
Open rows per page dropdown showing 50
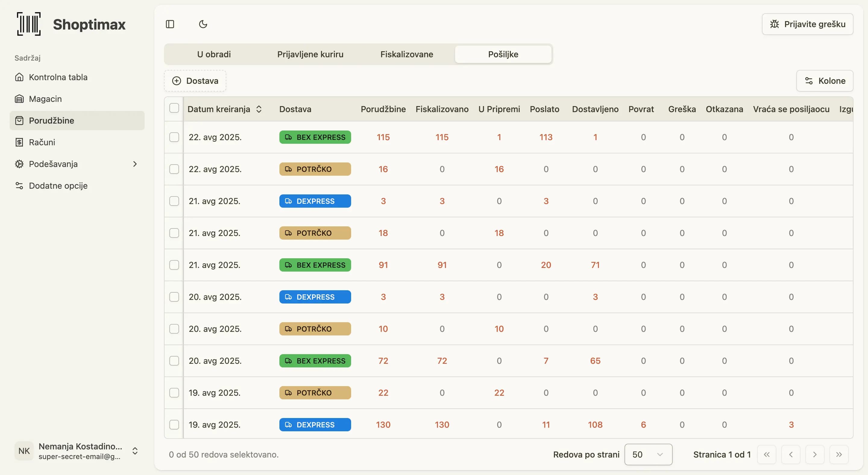point(648,455)
